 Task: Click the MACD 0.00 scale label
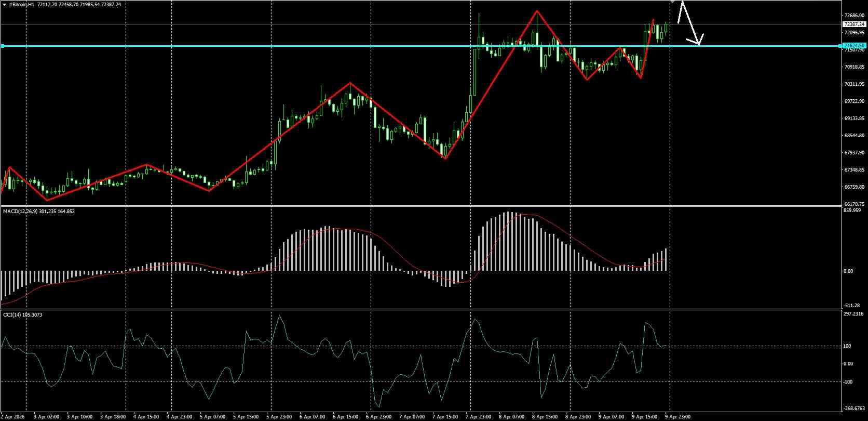pos(848,271)
